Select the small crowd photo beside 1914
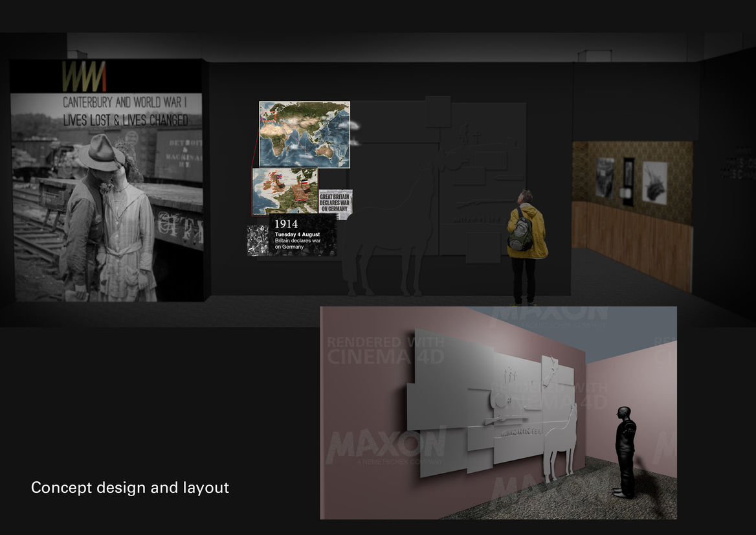The height and width of the screenshot is (535, 756). (x=257, y=240)
